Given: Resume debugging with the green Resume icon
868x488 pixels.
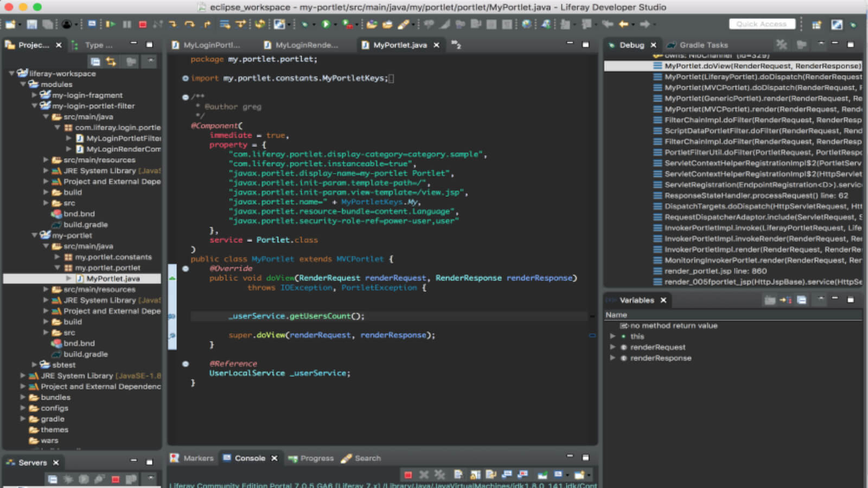Looking at the screenshot, I should [111, 24].
